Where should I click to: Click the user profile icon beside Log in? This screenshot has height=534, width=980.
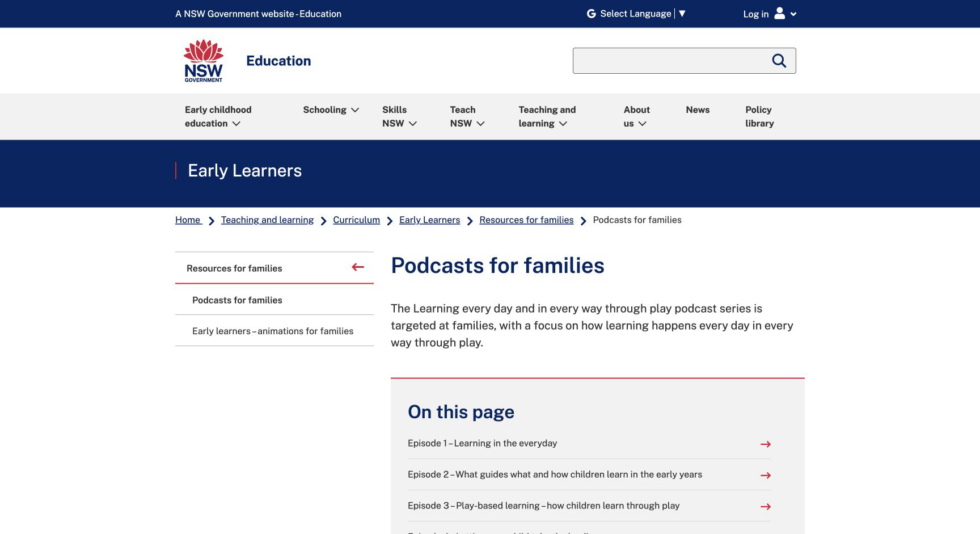click(780, 13)
